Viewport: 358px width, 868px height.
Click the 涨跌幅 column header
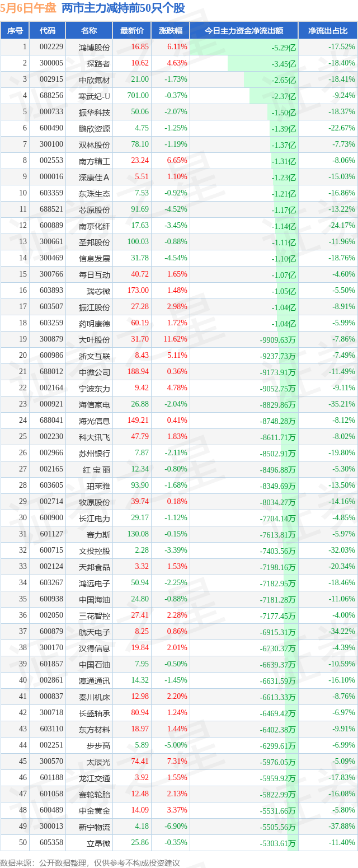point(170,31)
